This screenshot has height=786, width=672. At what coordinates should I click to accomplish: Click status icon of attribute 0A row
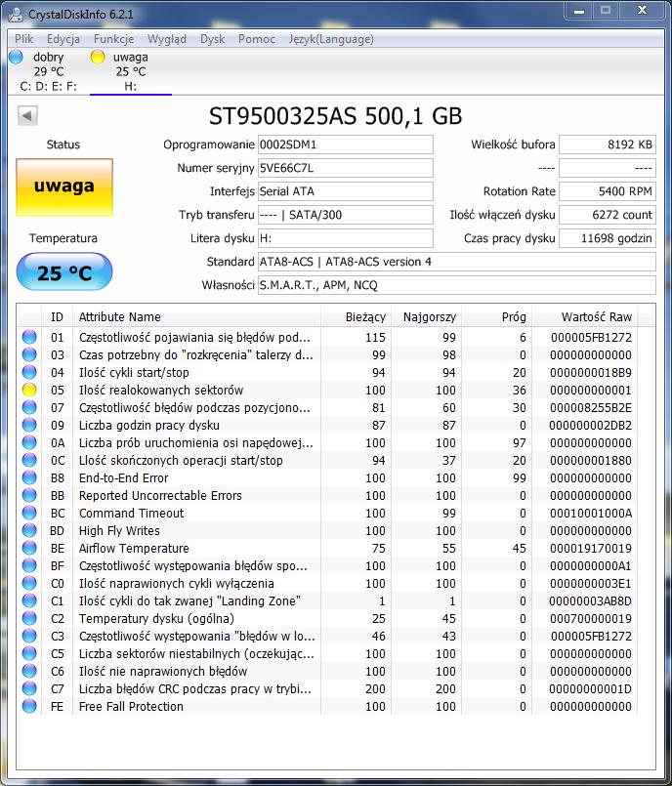(29, 442)
